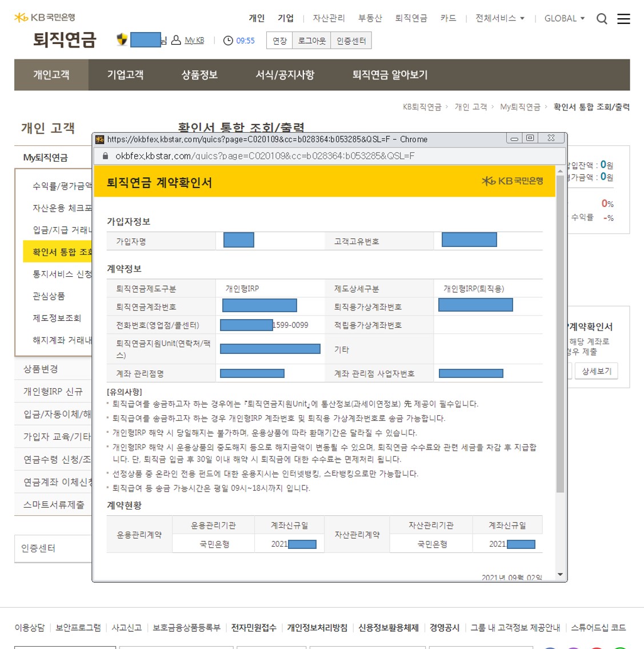This screenshot has width=644, height=649.
Task: Select highlighted 확인서 통합 조회 sidebar item
Action: pos(58,252)
